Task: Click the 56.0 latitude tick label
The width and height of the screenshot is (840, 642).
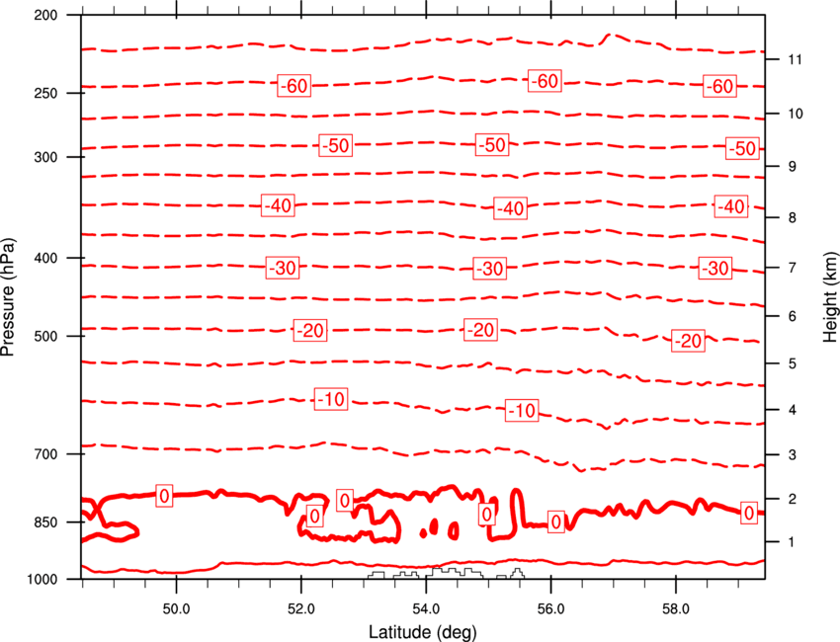Action: pos(550,609)
